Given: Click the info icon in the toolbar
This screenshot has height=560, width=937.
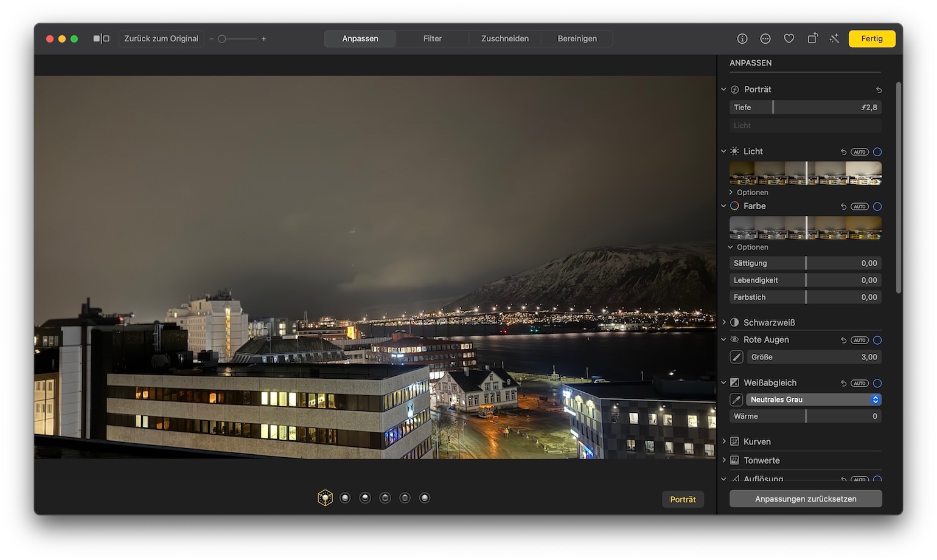Looking at the screenshot, I should pos(742,39).
